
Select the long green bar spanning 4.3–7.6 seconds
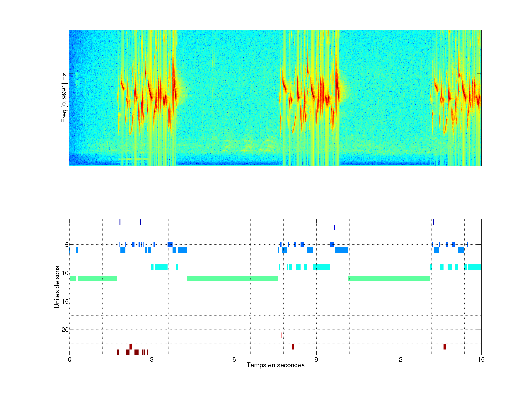click(233, 279)
